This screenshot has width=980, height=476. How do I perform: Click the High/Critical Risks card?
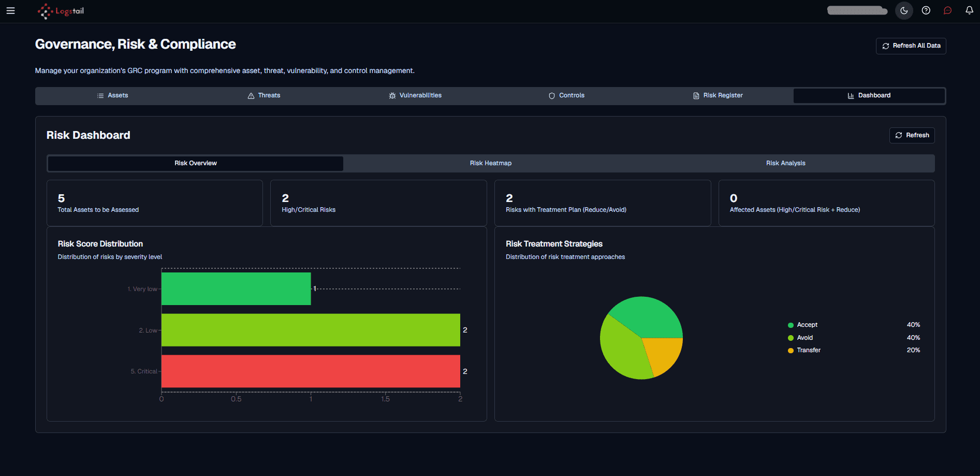click(378, 203)
